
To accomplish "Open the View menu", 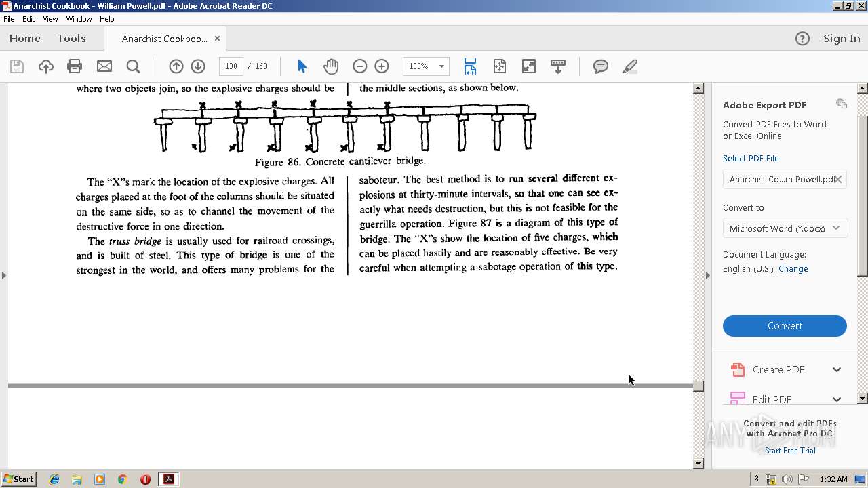I will [x=50, y=19].
